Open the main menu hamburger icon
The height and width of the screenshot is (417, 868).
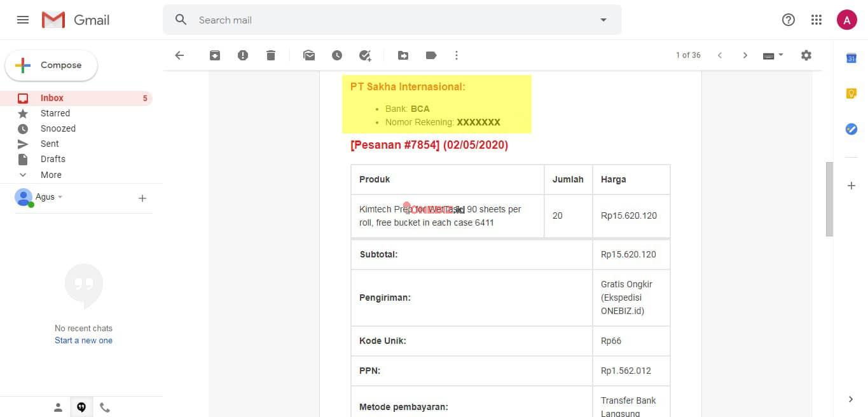click(23, 20)
